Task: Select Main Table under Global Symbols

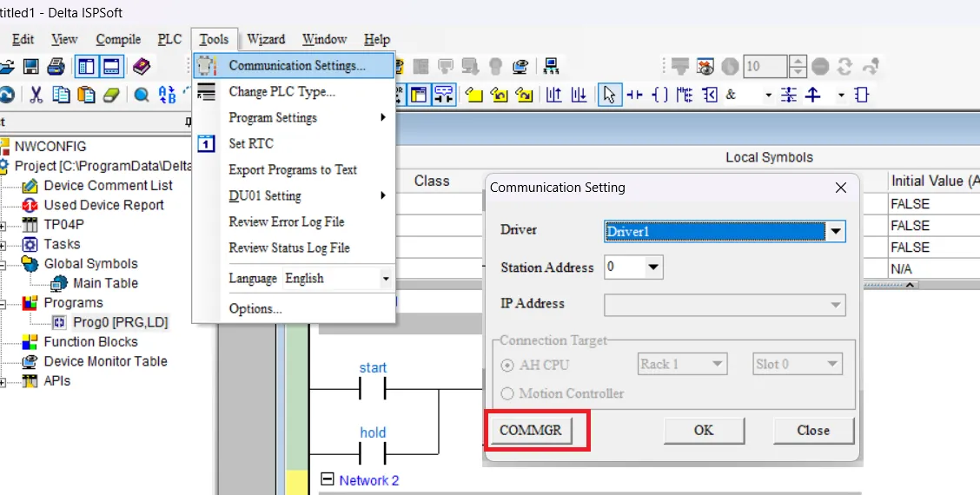Action: (x=106, y=283)
